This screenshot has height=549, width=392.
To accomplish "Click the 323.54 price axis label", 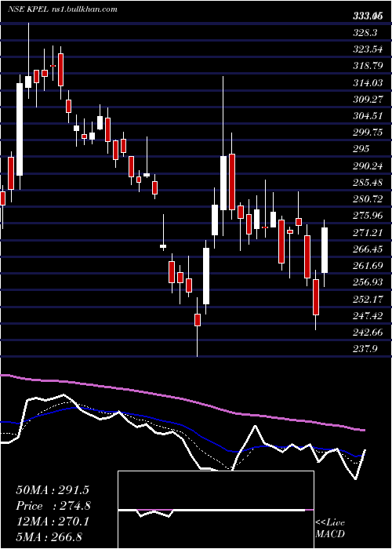I will point(368,49).
